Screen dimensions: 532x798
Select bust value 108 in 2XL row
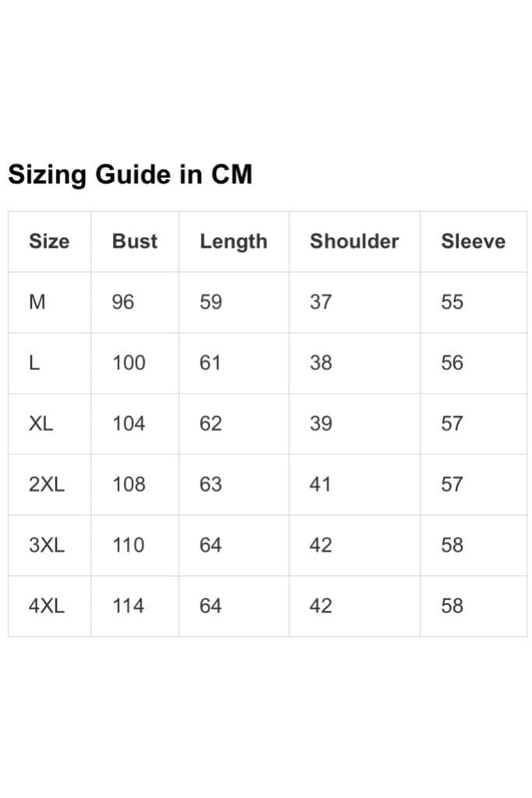point(129,484)
